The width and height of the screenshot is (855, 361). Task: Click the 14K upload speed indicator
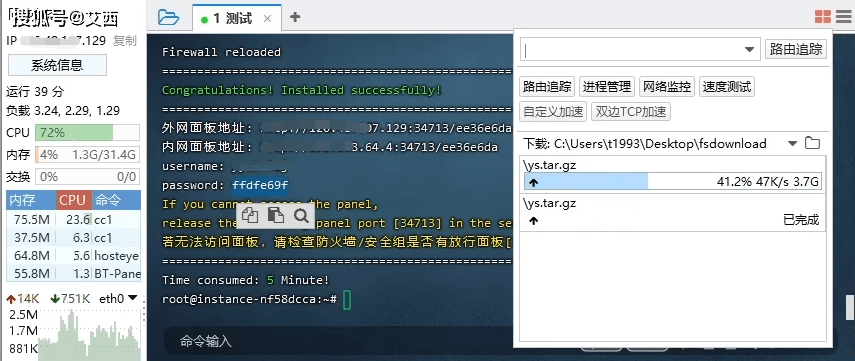pos(23,299)
